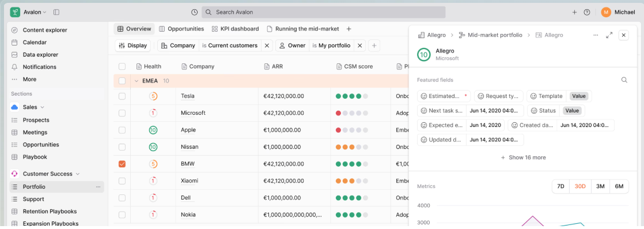Open Running the mid-market tab

[303, 29]
